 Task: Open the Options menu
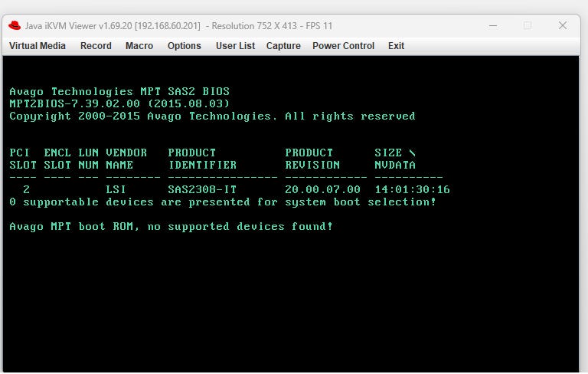tap(184, 46)
